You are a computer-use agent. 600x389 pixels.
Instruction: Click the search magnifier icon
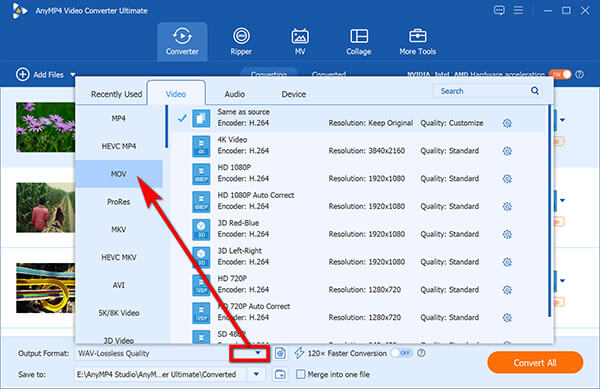pyautogui.click(x=535, y=91)
